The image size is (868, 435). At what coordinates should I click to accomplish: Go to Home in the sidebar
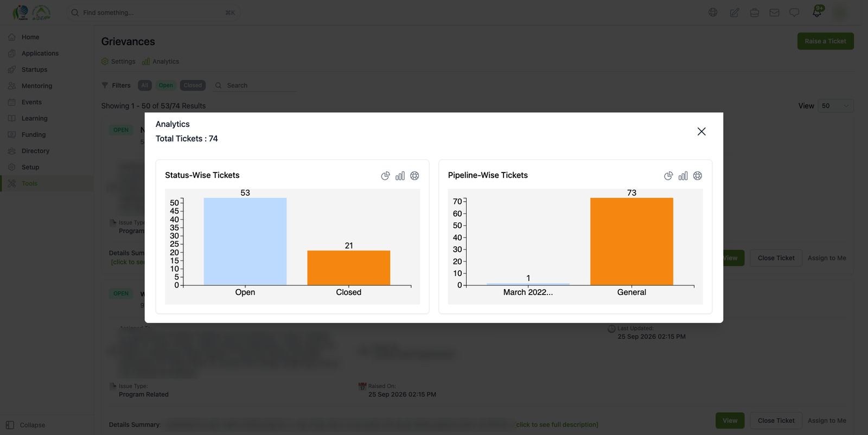point(47,37)
